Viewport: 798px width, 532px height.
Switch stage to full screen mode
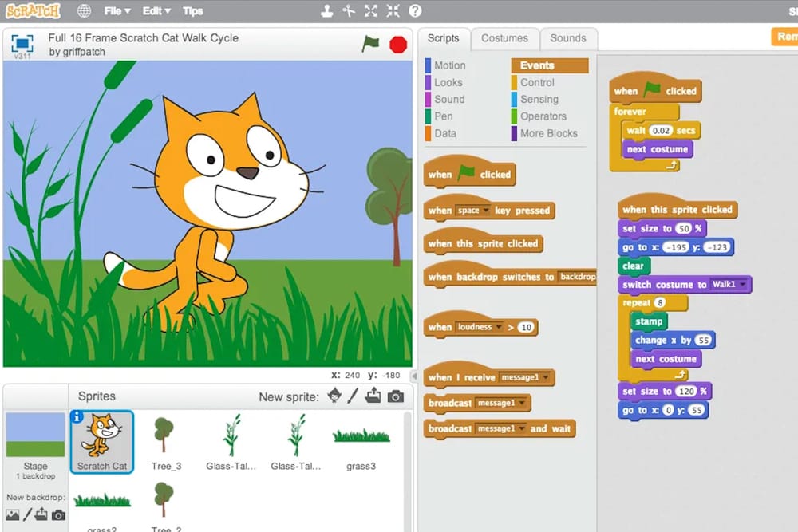coord(22,44)
